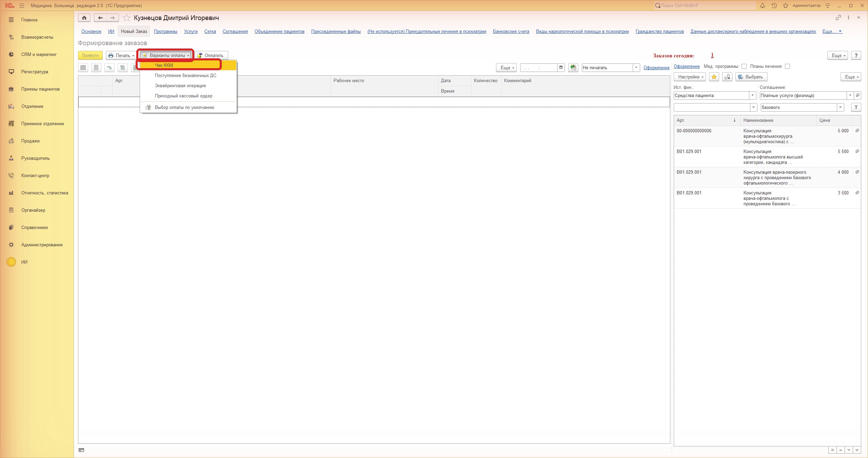Choose Эквайринговая операция from menu
The height and width of the screenshot is (458, 868).
[x=188, y=85]
